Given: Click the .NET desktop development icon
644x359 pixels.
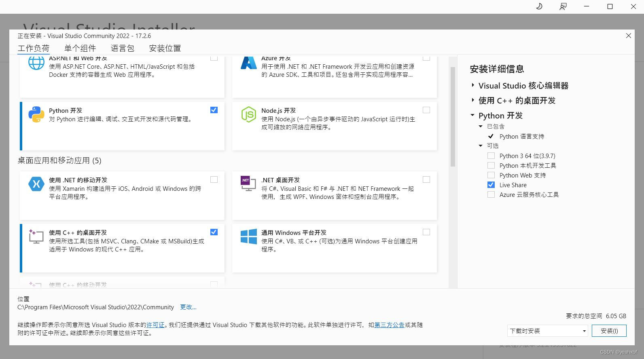Looking at the screenshot, I should point(248,184).
